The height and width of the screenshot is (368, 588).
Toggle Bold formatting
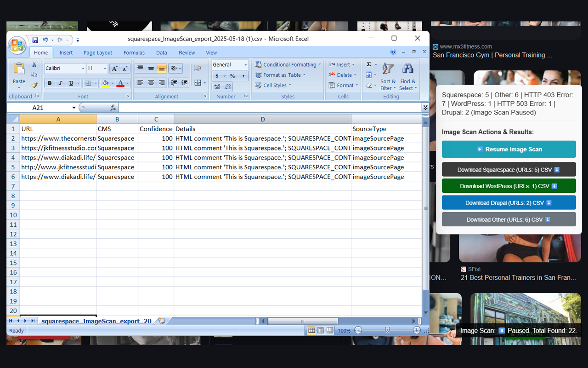coord(50,83)
